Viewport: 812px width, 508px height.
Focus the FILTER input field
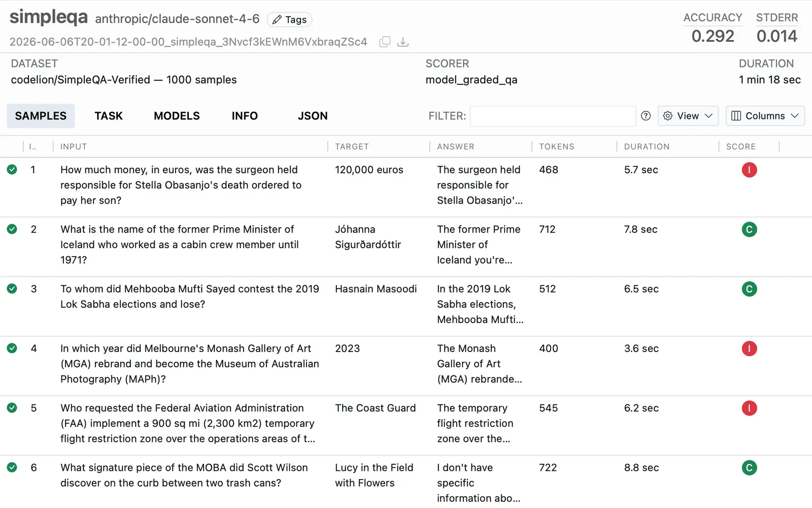point(553,116)
